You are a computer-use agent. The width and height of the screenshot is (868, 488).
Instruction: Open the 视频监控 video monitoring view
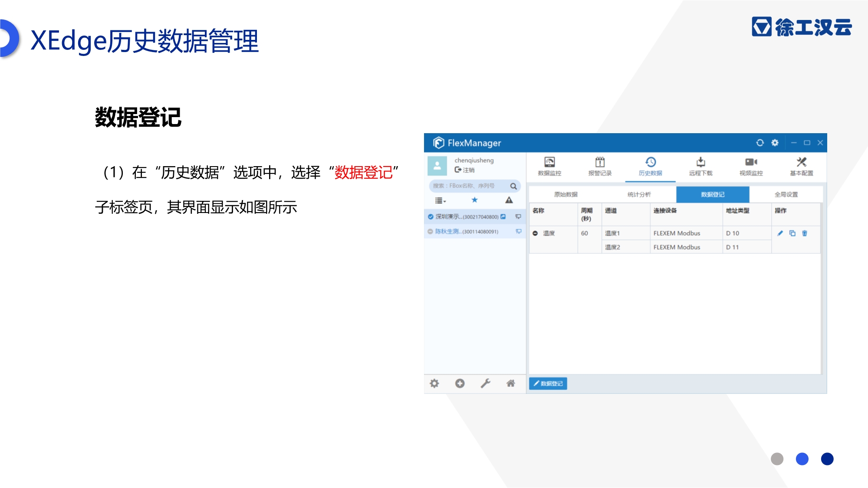[x=751, y=167]
